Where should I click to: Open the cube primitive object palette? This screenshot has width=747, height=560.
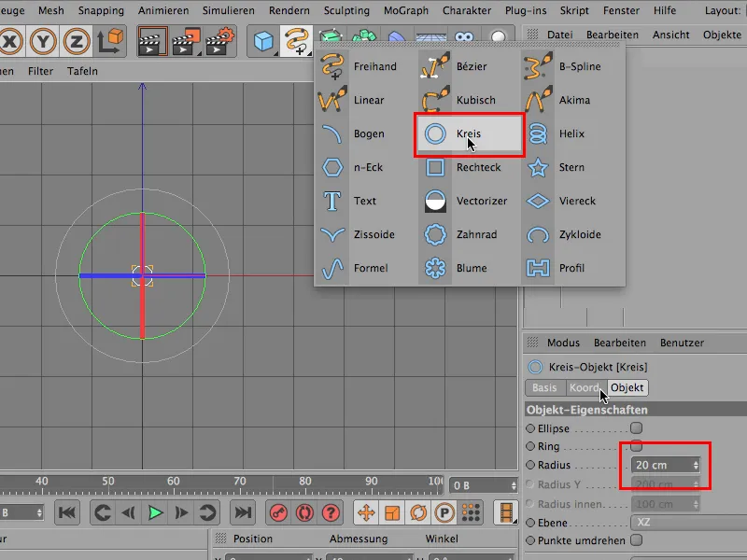pyautogui.click(x=263, y=41)
